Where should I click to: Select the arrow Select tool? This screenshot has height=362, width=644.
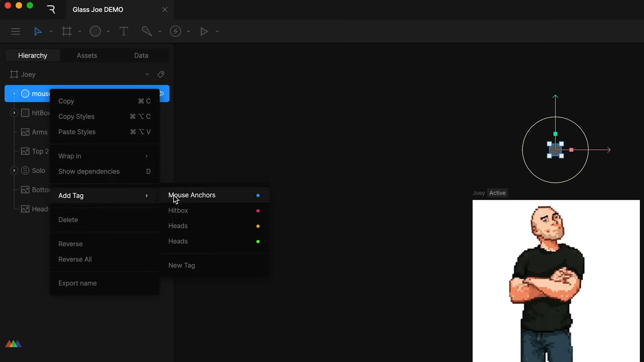tap(38, 32)
